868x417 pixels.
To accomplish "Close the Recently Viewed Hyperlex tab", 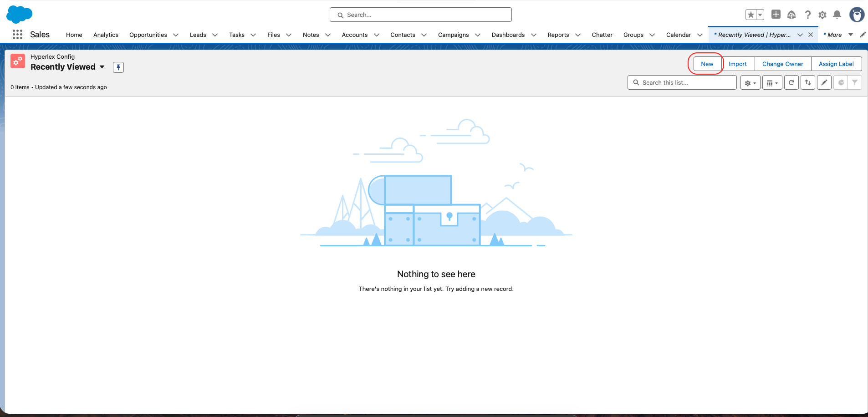I will tap(811, 35).
